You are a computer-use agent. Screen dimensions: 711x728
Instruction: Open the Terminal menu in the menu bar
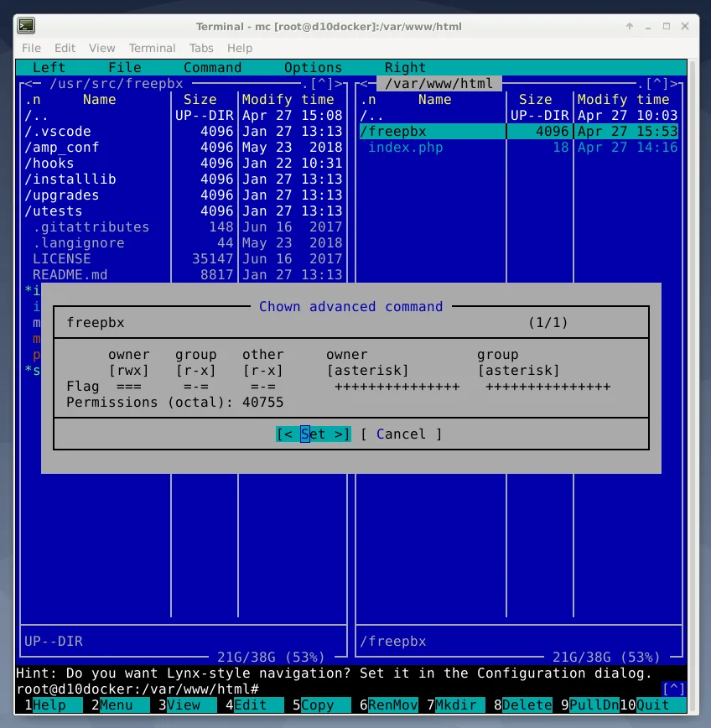152,48
